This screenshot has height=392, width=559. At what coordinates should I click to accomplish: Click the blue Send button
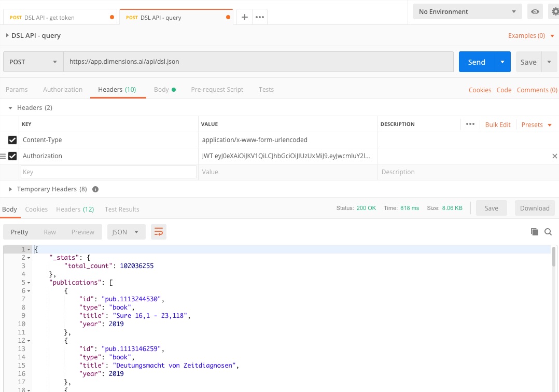[477, 62]
